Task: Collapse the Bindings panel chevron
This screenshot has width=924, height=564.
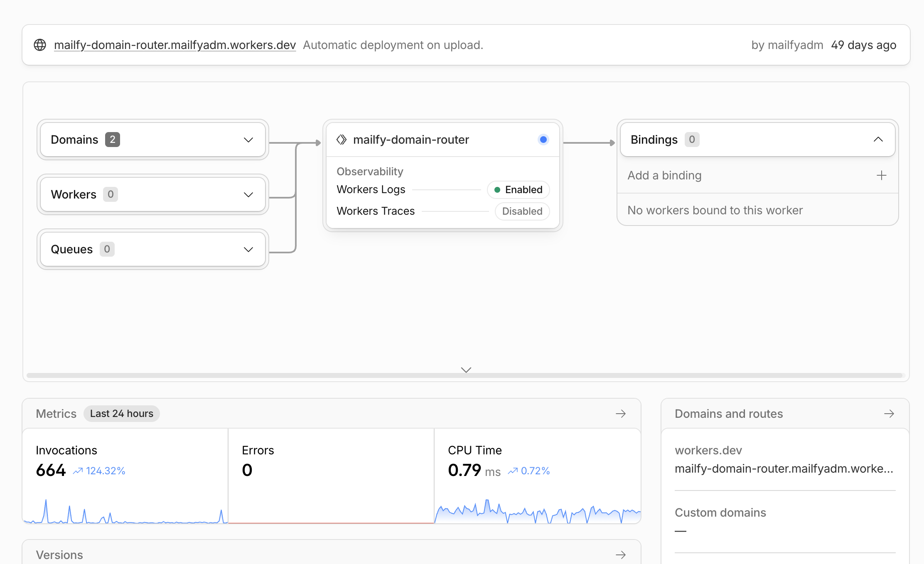Action: pyautogui.click(x=878, y=140)
